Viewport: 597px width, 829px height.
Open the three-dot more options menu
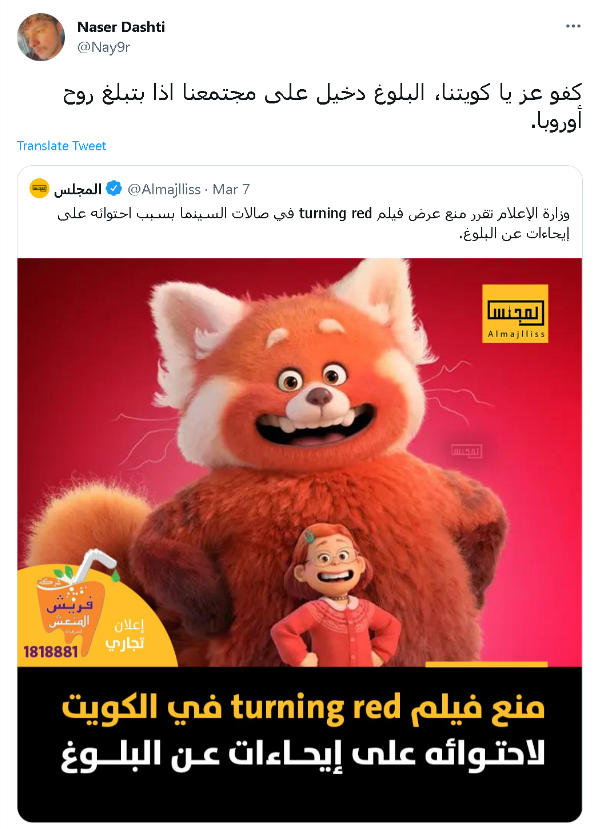pyautogui.click(x=573, y=26)
